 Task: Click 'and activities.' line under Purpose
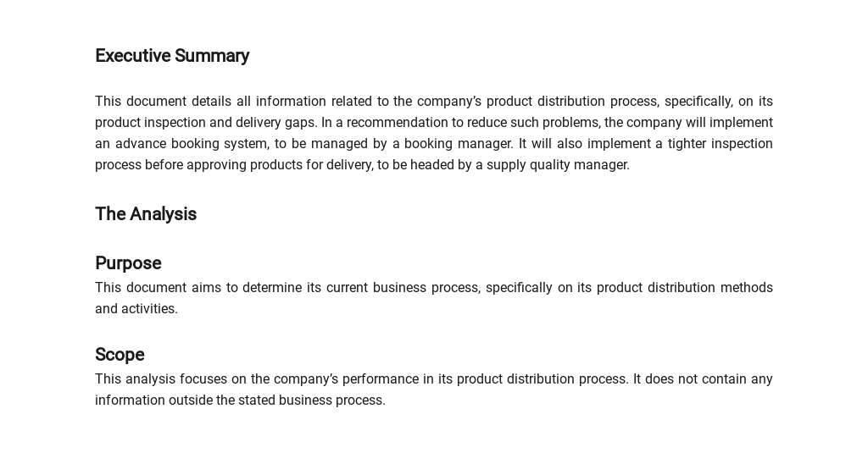coord(136,309)
